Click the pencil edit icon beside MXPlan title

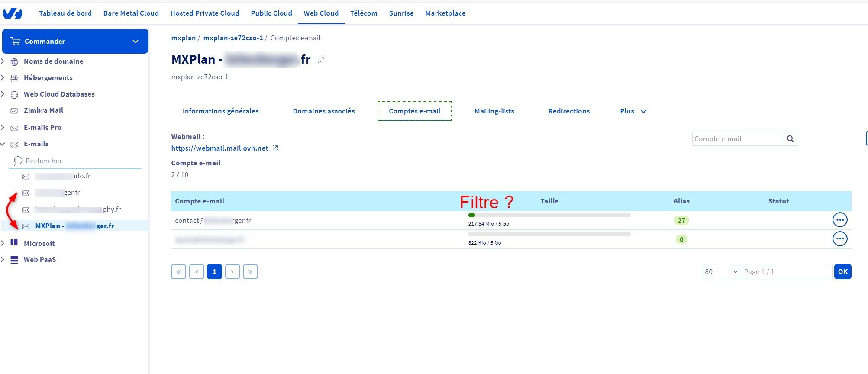click(x=321, y=59)
